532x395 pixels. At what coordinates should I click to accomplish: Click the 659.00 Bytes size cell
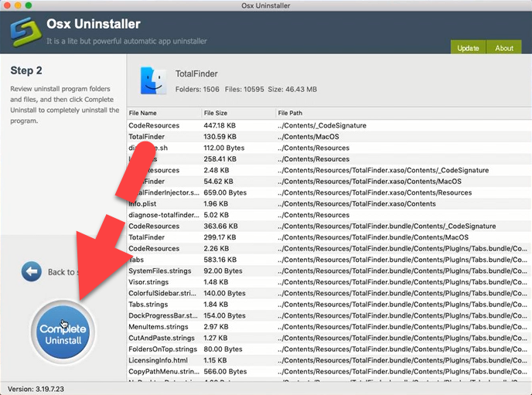click(225, 192)
